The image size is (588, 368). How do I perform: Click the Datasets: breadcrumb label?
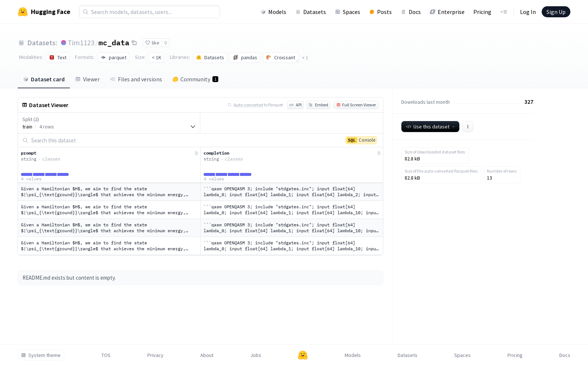click(x=42, y=43)
